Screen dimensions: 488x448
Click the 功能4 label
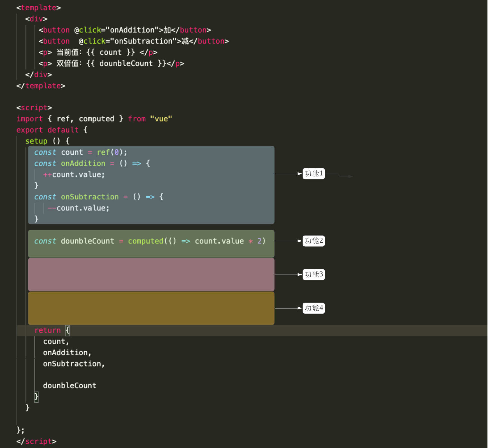313,308
